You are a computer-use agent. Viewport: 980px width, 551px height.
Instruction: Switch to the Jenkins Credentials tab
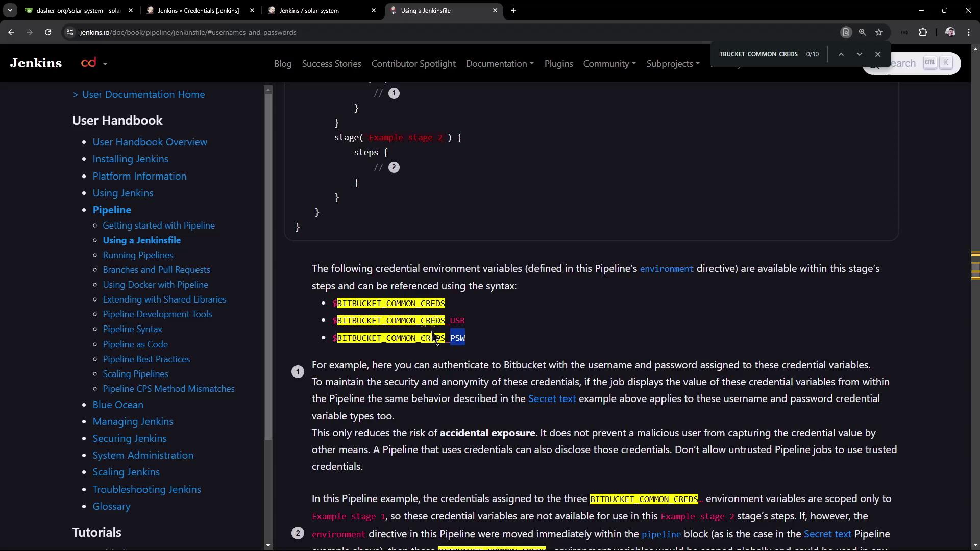coord(198,10)
